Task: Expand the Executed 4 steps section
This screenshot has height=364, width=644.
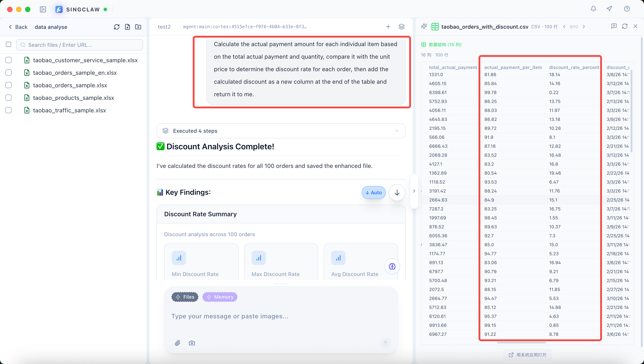Action: [281, 131]
